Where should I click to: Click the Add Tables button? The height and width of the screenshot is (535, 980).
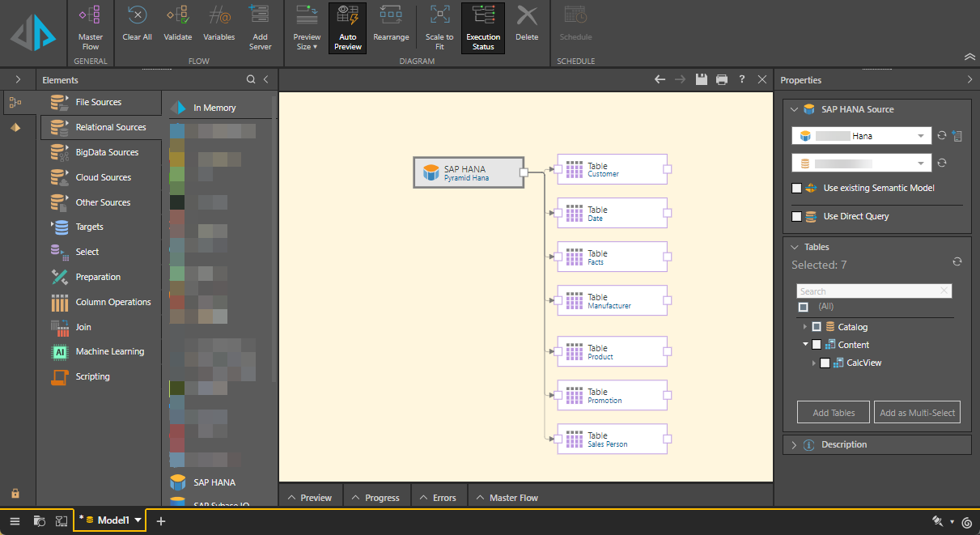(833, 412)
